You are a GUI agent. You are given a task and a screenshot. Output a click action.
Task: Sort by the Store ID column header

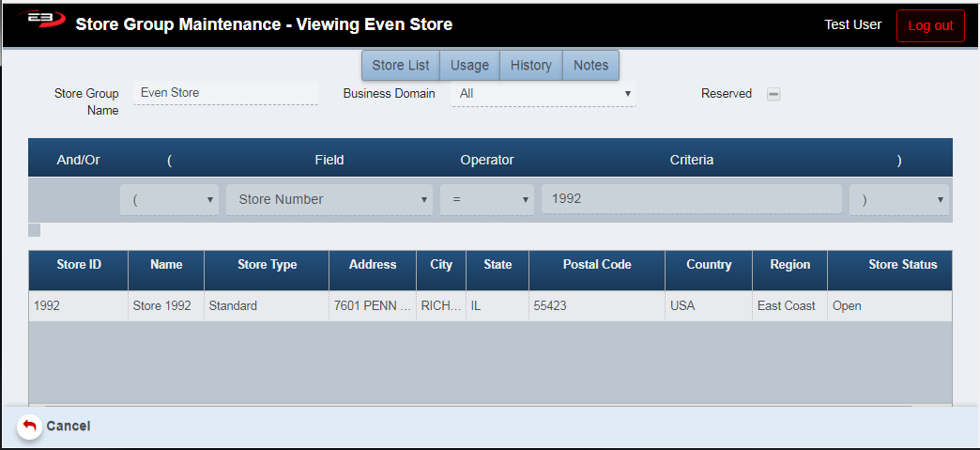coord(79,265)
